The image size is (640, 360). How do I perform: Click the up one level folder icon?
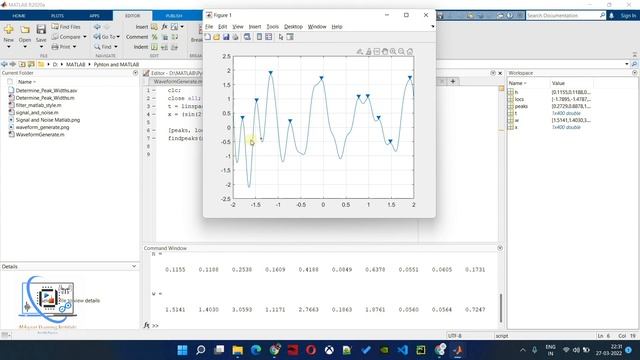tap(22, 64)
